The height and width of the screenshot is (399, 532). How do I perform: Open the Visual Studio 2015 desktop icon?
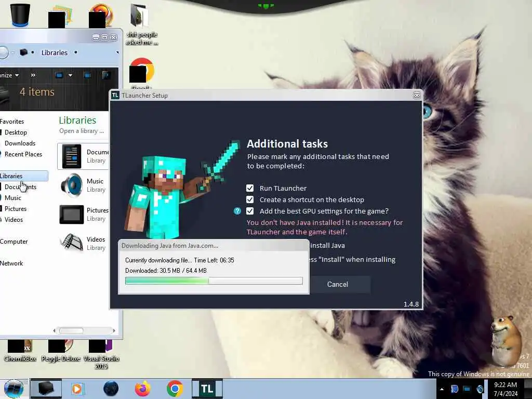tap(101, 354)
